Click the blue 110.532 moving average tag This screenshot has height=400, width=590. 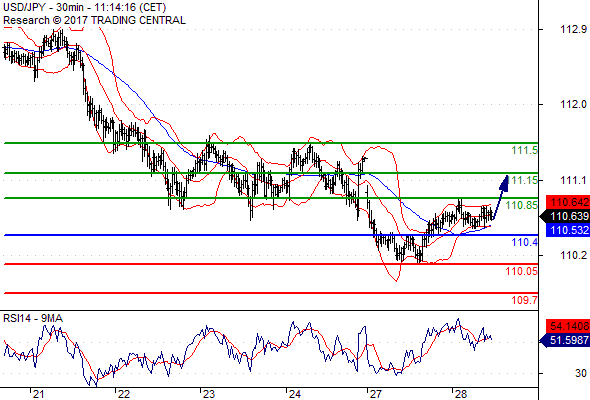coord(568,230)
